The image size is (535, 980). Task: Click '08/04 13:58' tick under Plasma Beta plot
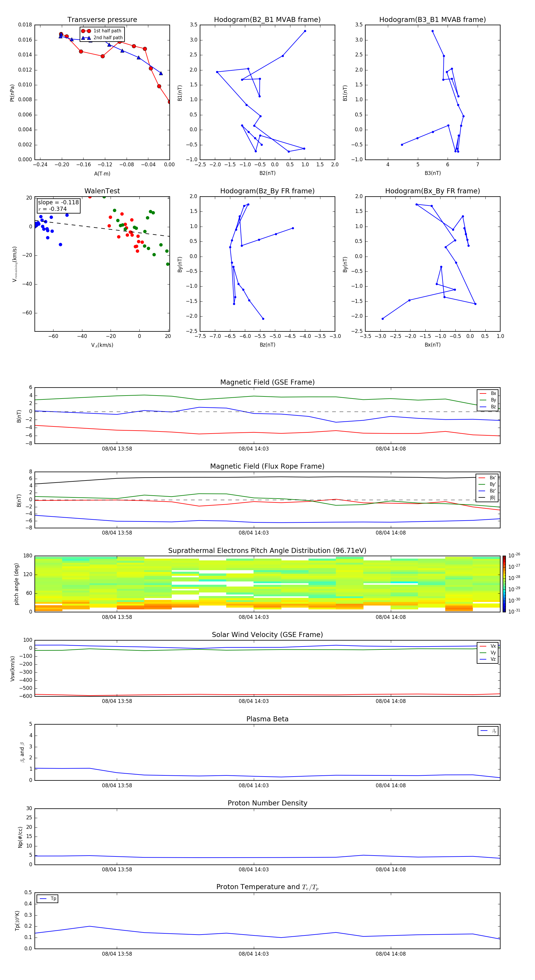pos(117,785)
